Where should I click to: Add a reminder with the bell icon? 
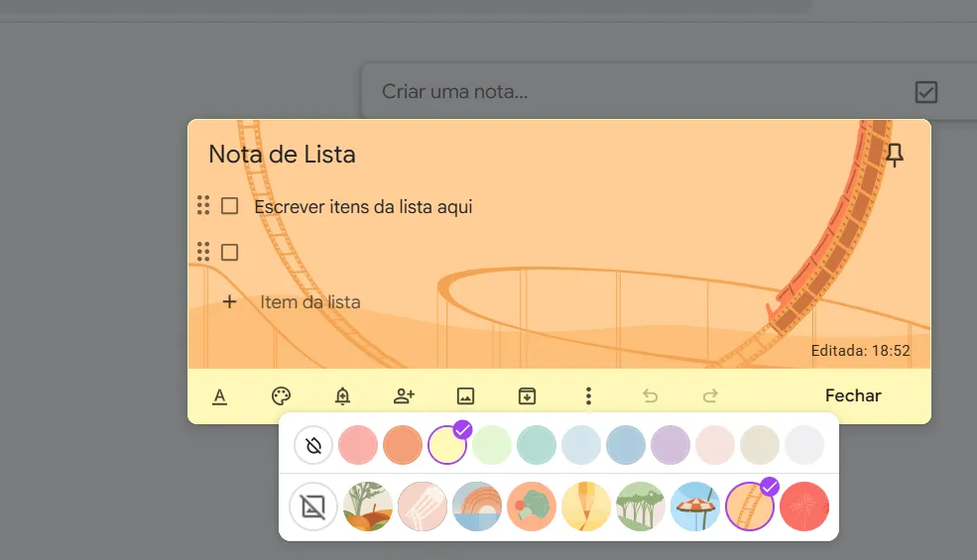tap(342, 396)
